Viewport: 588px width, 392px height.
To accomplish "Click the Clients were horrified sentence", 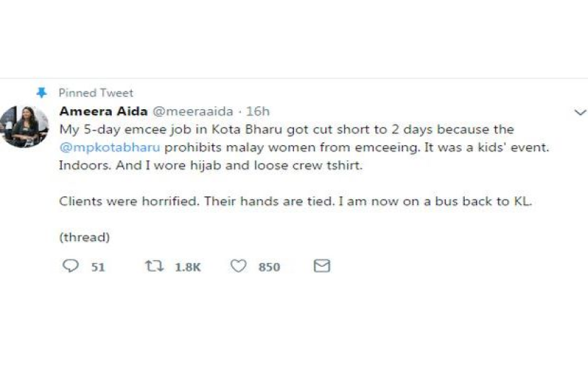I will point(295,201).
